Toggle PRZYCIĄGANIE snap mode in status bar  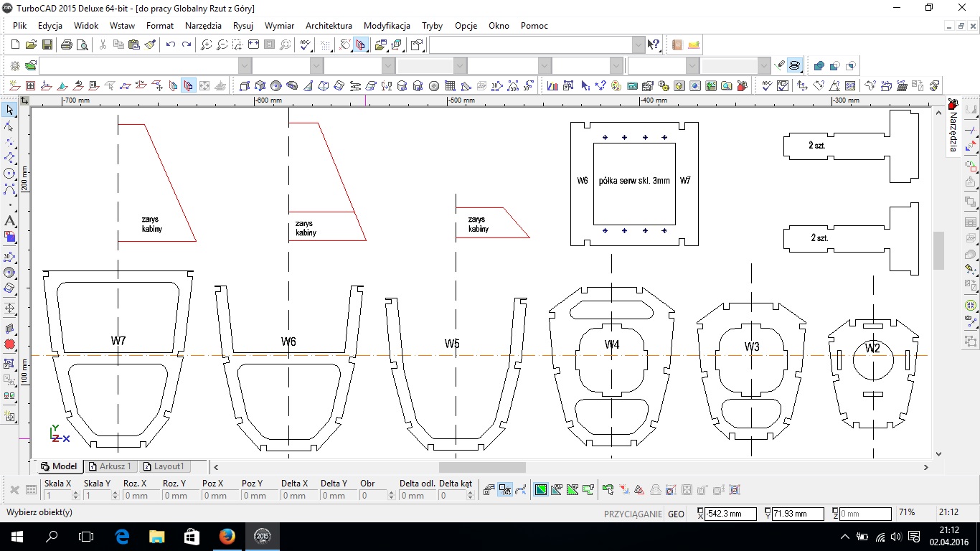tap(632, 514)
